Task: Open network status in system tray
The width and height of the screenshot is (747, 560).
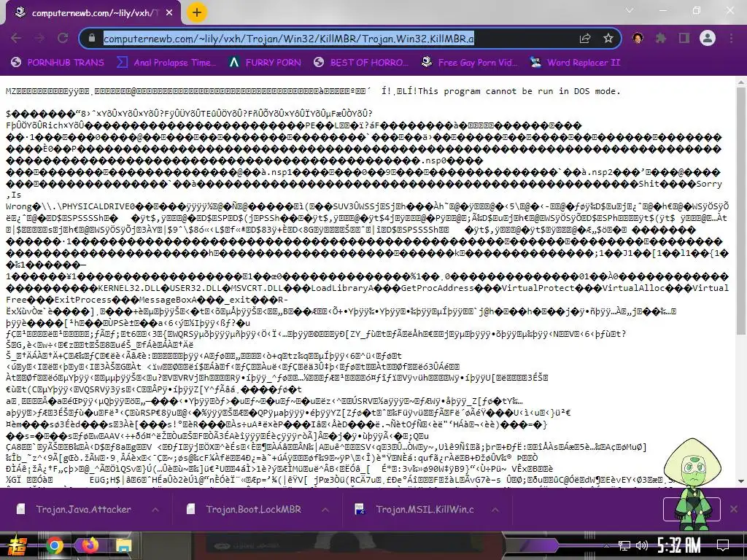Action: [x=624, y=545]
